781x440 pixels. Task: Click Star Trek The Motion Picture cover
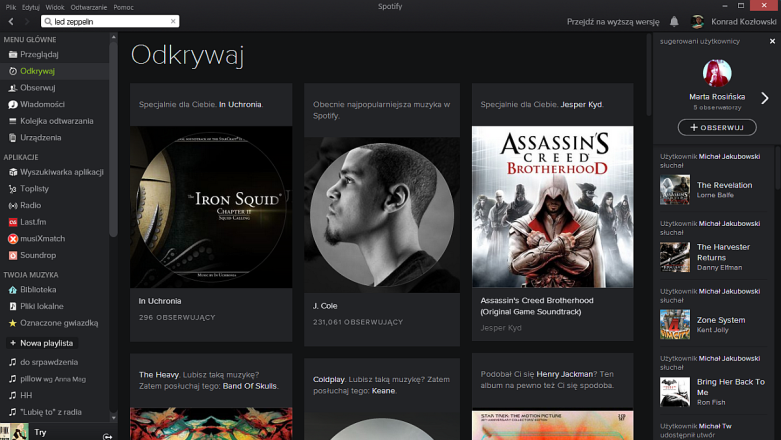(x=553, y=426)
